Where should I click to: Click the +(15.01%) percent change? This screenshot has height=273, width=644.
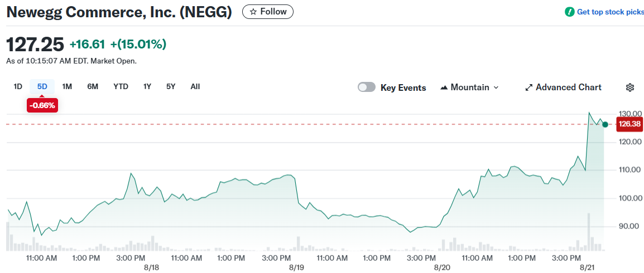138,44
